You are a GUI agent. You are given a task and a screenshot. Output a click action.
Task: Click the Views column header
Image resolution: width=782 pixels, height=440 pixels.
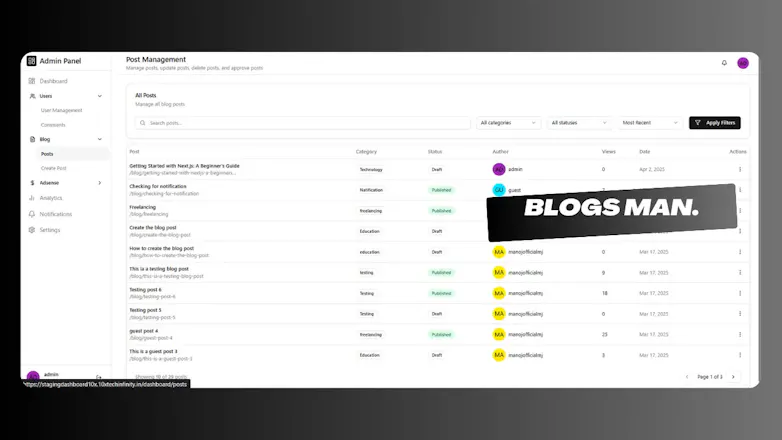pyautogui.click(x=608, y=152)
